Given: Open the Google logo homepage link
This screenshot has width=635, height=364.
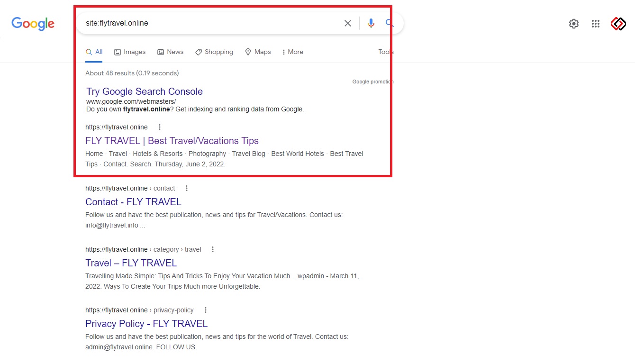Looking at the screenshot, I should click(33, 23).
